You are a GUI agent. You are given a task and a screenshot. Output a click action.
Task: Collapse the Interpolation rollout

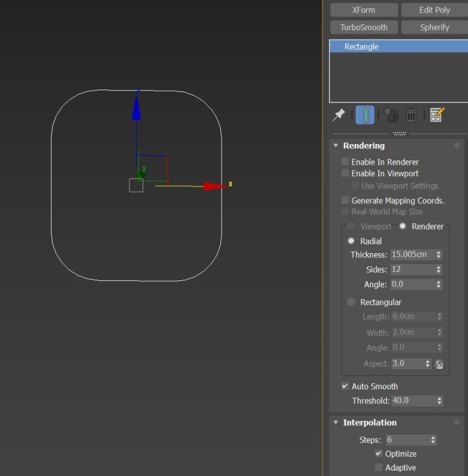pos(335,423)
